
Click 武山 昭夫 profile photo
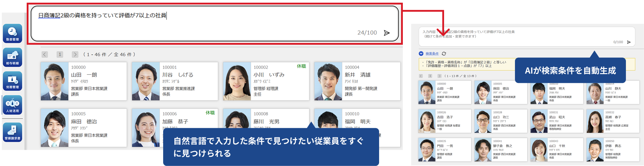point(539,121)
